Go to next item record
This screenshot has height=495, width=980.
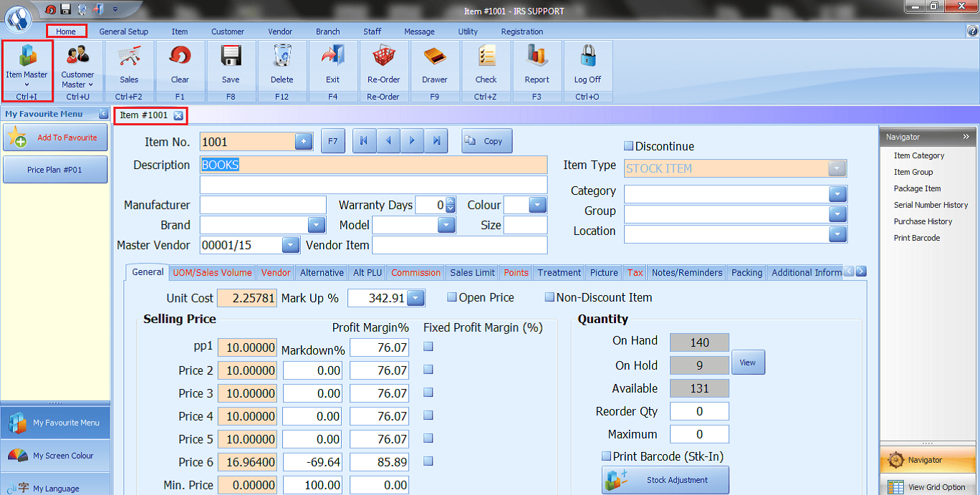pos(412,141)
